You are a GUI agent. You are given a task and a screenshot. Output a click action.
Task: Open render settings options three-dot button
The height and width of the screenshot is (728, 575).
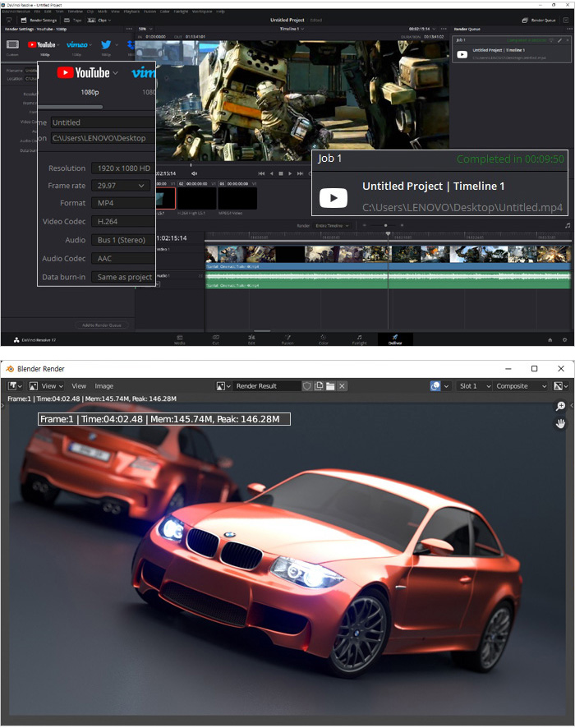coord(129,29)
